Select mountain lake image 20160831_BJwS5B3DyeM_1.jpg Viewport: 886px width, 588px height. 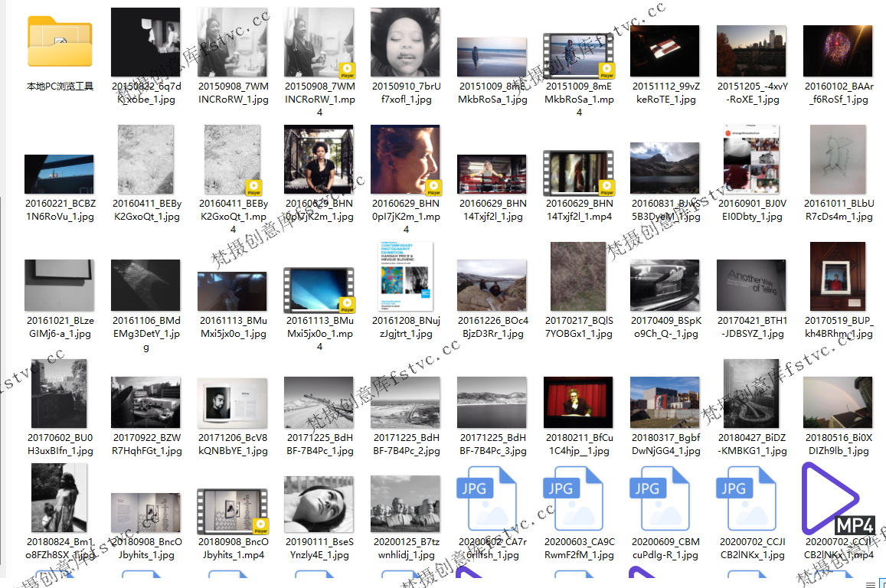click(x=665, y=168)
